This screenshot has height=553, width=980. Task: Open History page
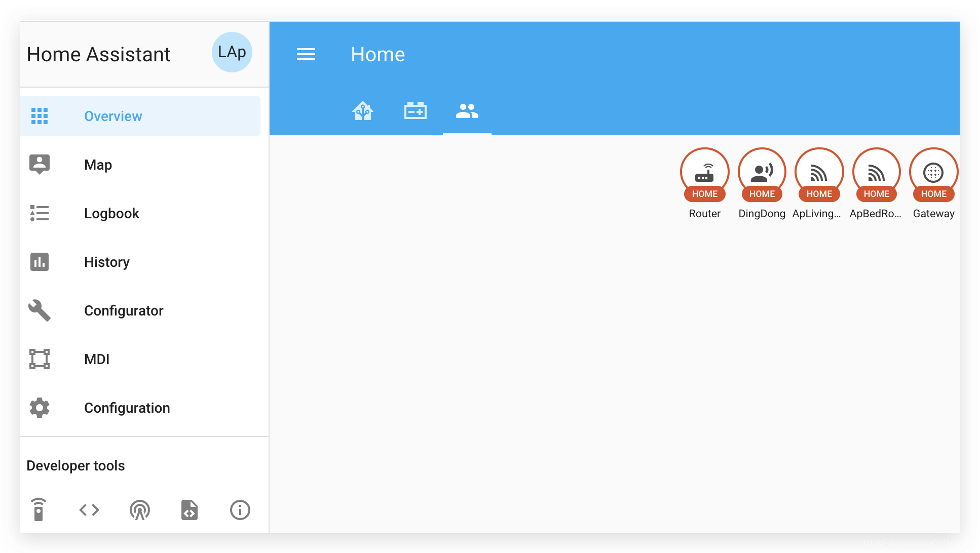pyautogui.click(x=106, y=262)
